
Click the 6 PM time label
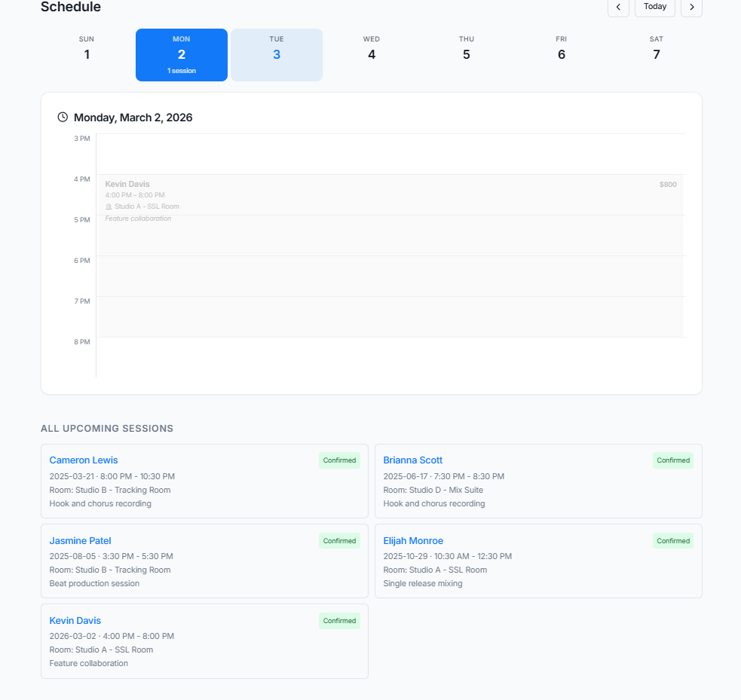pyautogui.click(x=81, y=261)
